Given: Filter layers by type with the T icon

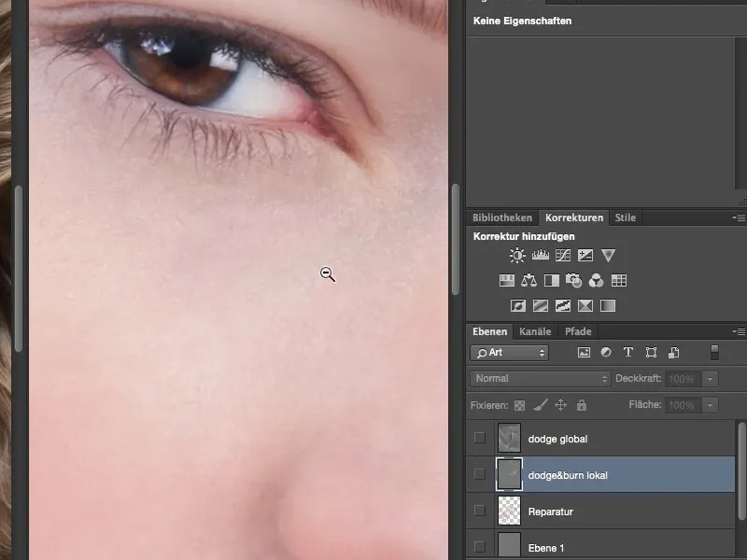Looking at the screenshot, I should [x=627, y=353].
